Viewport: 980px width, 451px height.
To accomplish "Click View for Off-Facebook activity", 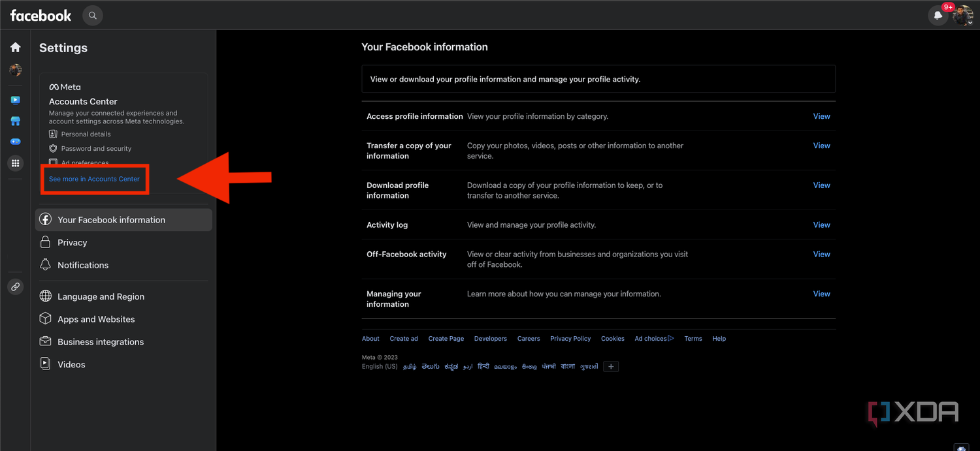I will (x=821, y=255).
